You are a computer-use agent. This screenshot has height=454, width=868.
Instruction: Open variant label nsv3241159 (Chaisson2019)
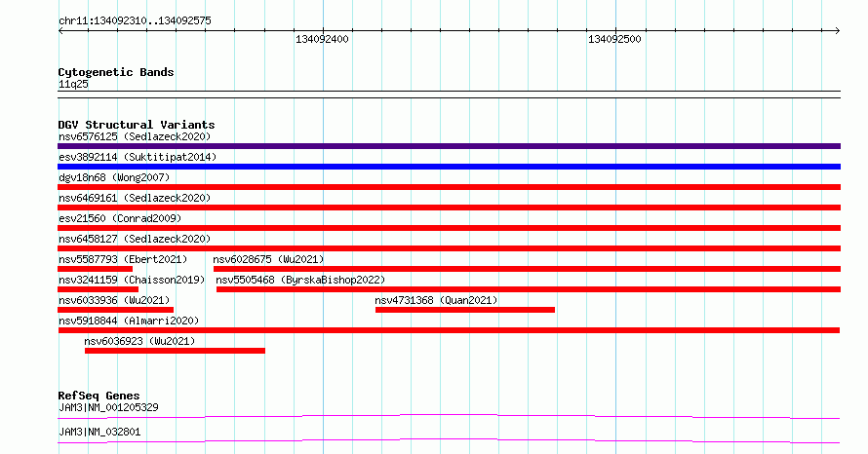coord(132,280)
